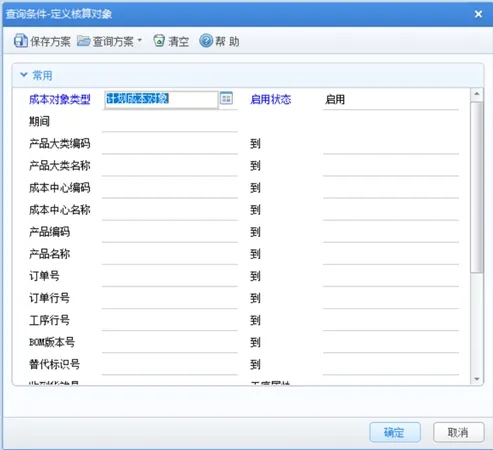Confirm with the 确定 button
The height and width of the screenshot is (450, 493).
pyautogui.click(x=395, y=432)
